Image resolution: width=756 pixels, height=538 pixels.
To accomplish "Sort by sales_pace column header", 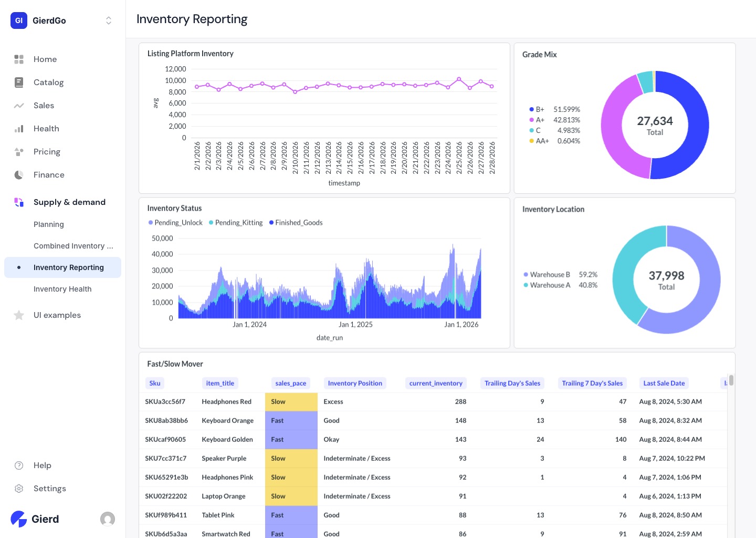I will [291, 383].
